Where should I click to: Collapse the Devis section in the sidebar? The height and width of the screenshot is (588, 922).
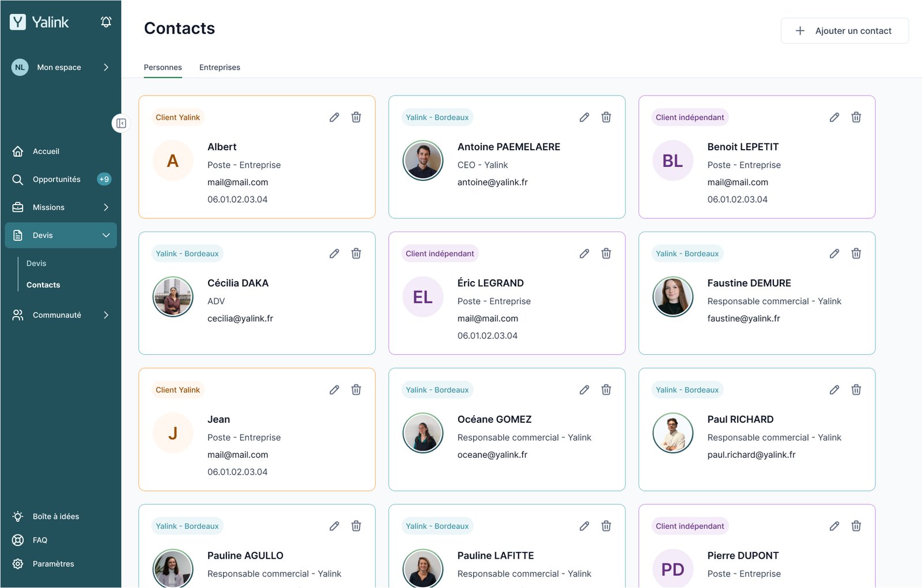pos(106,236)
